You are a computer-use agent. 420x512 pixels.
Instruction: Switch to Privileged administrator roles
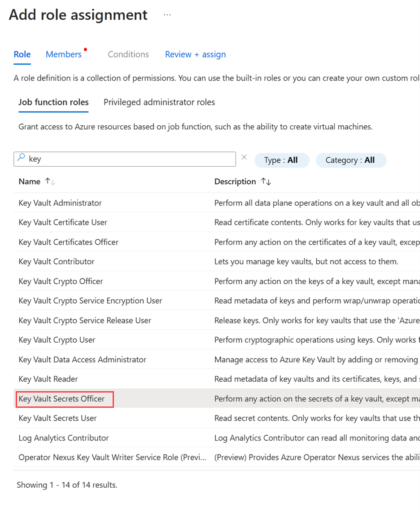[159, 102]
